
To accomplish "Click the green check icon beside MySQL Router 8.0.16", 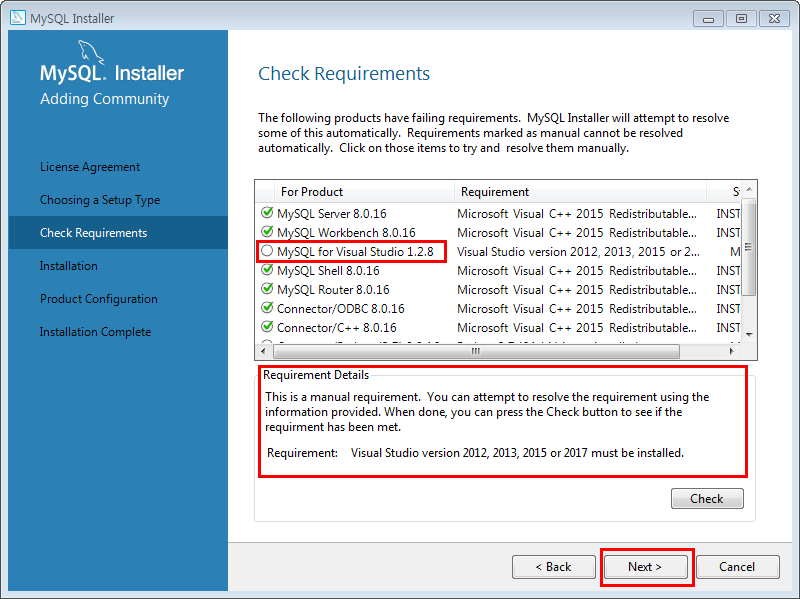I will click(x=267, y=289).
